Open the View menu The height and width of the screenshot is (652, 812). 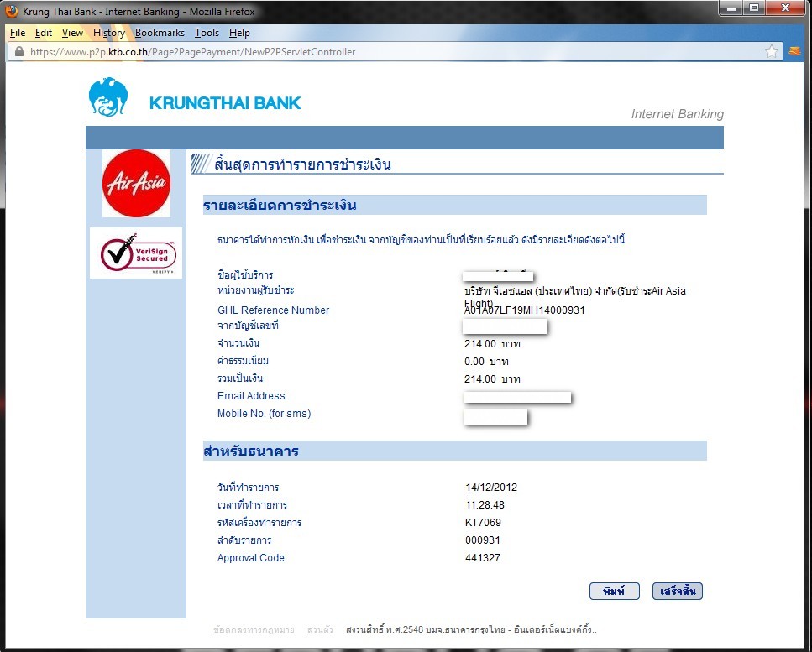pyautogui.click(x=72, y=33)
